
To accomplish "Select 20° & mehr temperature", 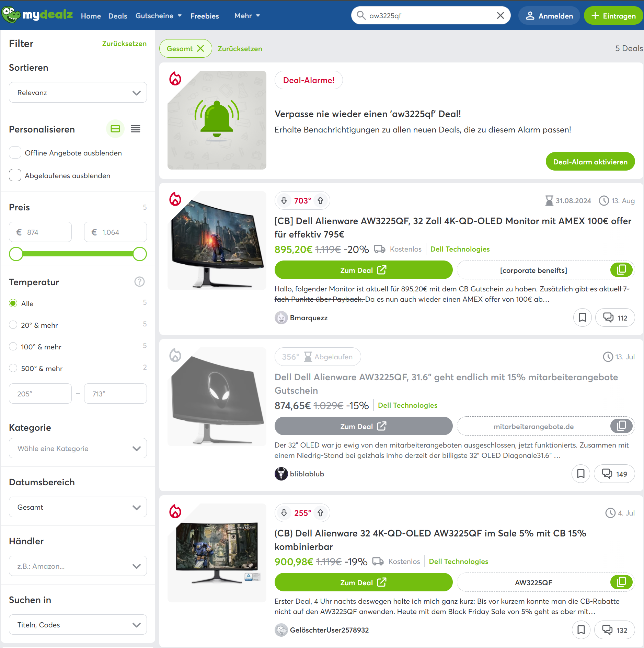I will [x=13, y=325].
